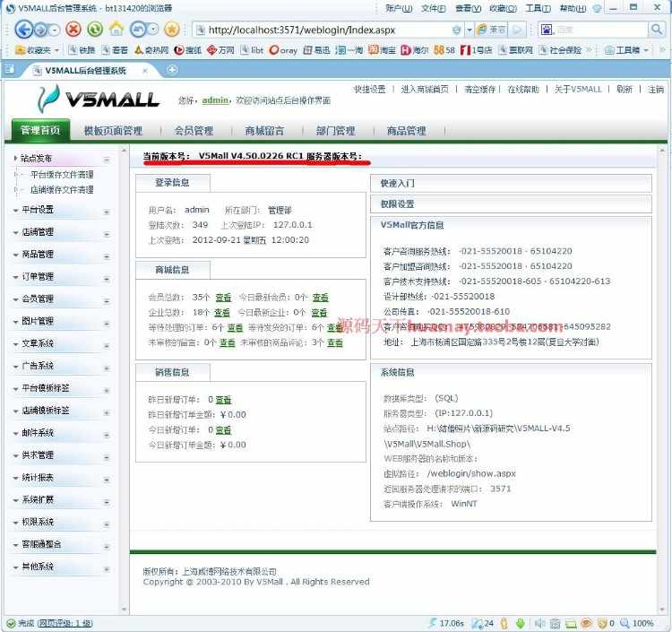
Task: Select the 管理首页 navigation tab
Action: coord(40,130)
